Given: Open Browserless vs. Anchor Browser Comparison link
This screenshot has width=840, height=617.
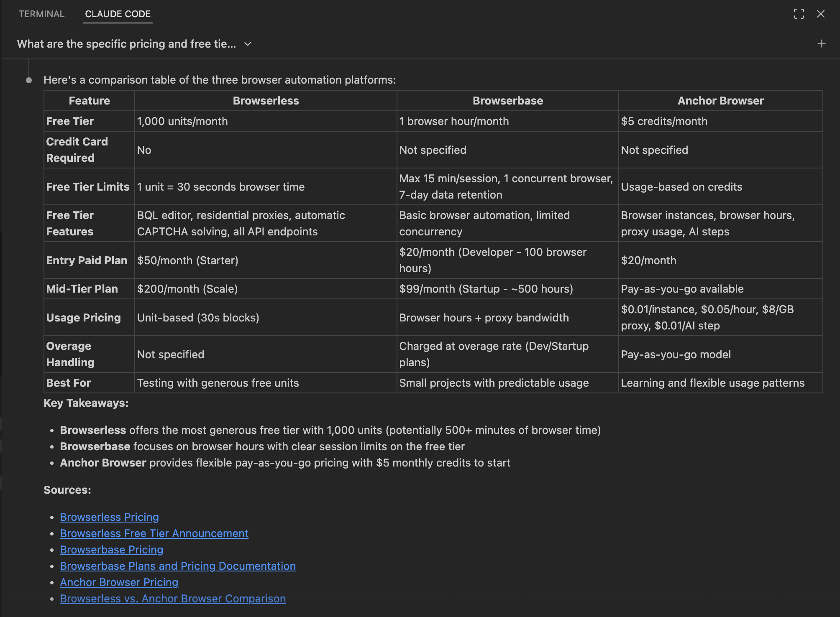Looking at the screenshot, I should point(172,599).
